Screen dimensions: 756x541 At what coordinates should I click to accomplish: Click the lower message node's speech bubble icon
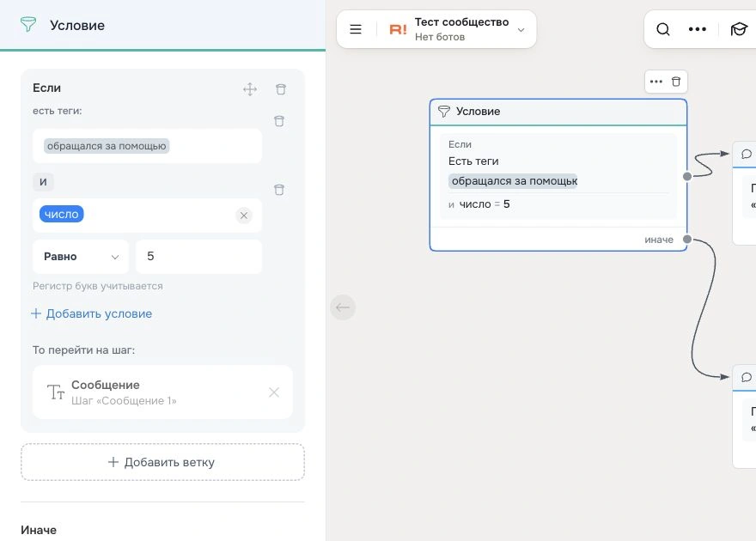tap(747, 377)
